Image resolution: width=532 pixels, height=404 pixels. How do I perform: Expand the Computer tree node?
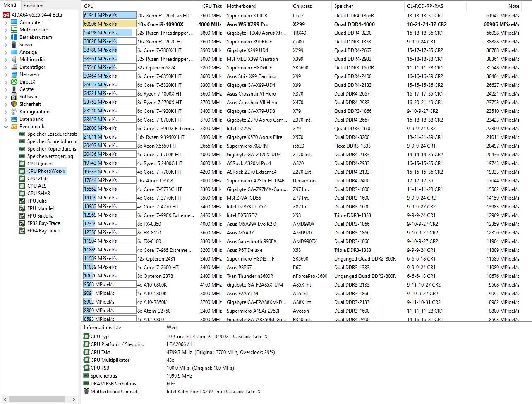(x=6, y=22)
